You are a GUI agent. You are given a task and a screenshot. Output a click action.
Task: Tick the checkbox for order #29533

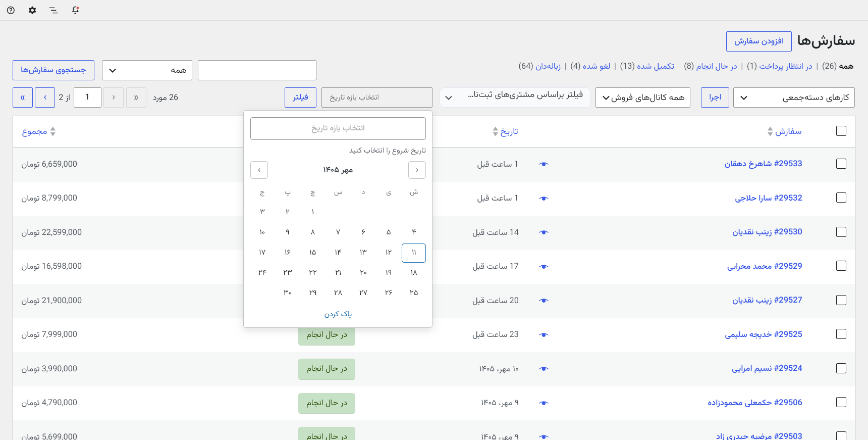pos(841,164)
